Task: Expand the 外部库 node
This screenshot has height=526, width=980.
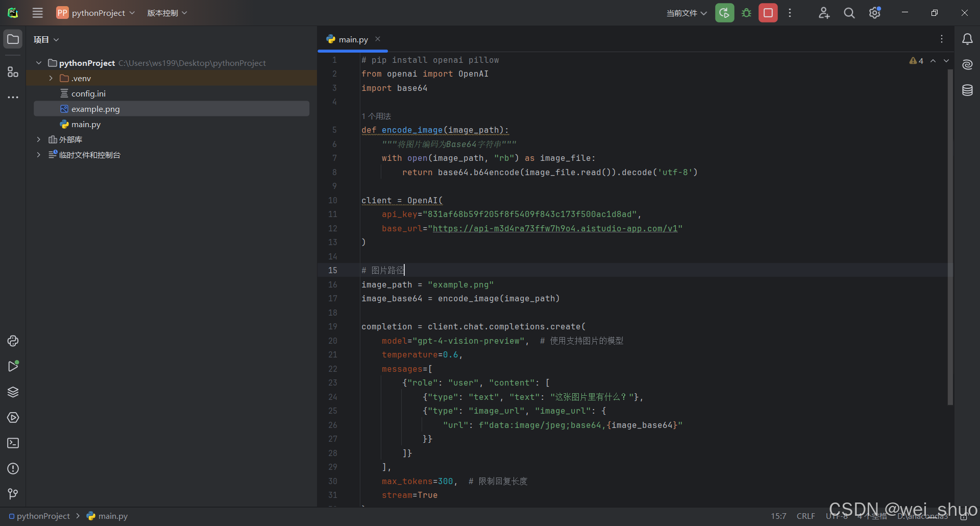Action: (39, 139)
